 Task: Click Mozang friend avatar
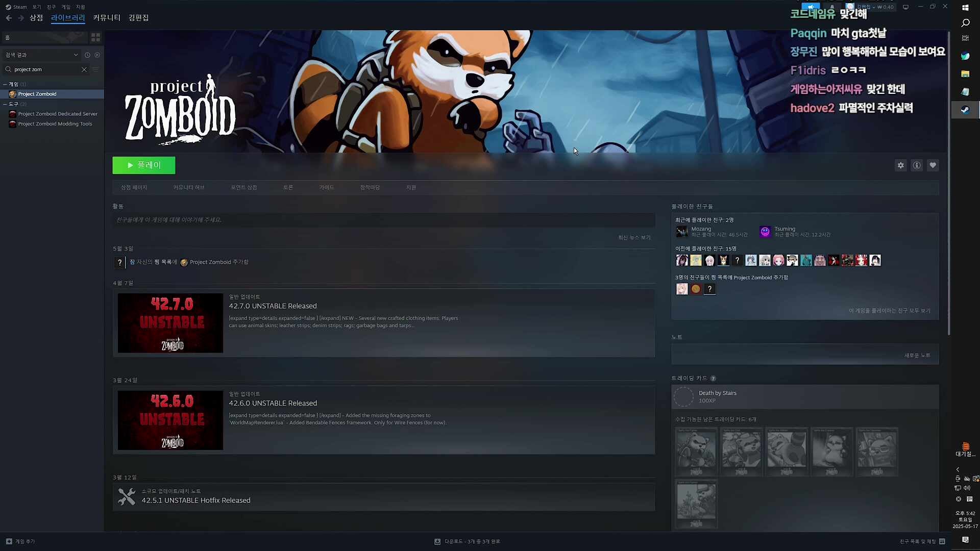[682, 232]
